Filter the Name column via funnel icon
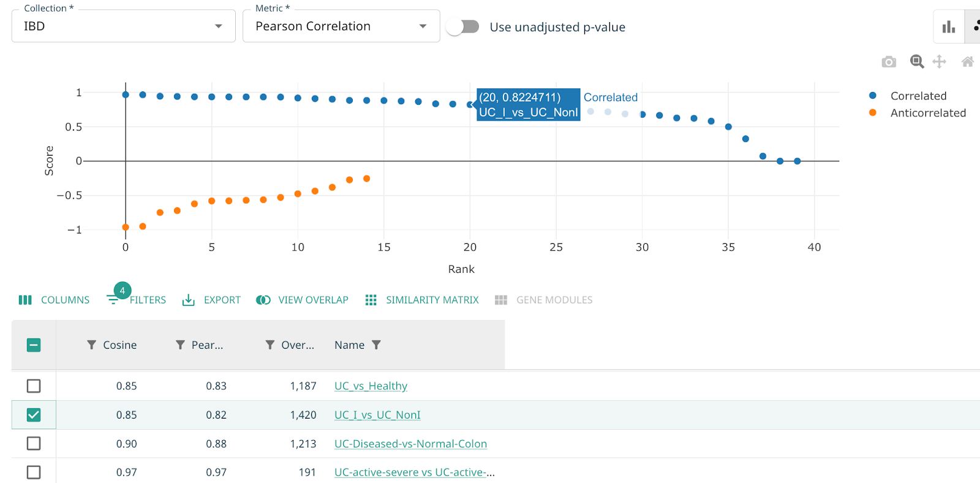This screenshot has width=980, height=483. [376, 345]
